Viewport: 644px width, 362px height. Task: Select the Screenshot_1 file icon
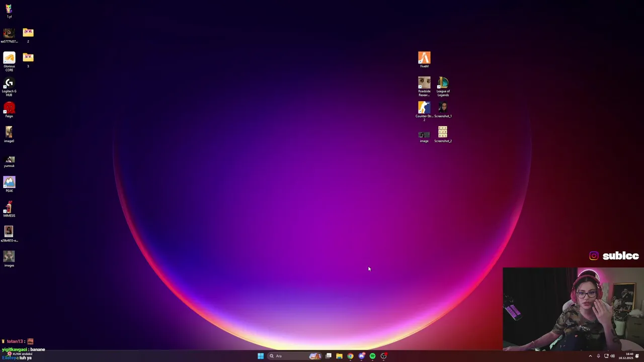click(443, 110)
